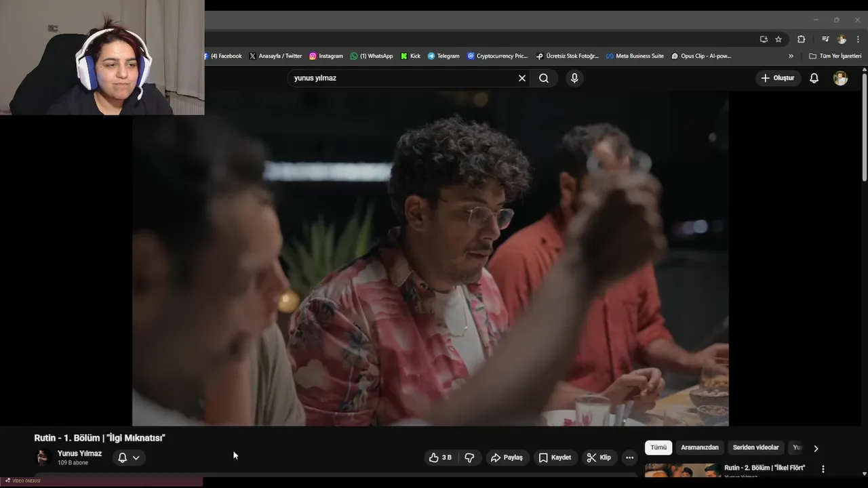Open the Meta Business Suite bookmark
The width and height of the screenshot is (868, 488).
coord(635,56)
